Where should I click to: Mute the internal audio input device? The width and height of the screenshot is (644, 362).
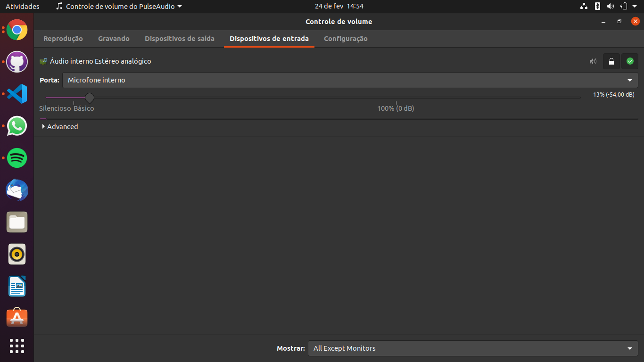pos(593,61)
